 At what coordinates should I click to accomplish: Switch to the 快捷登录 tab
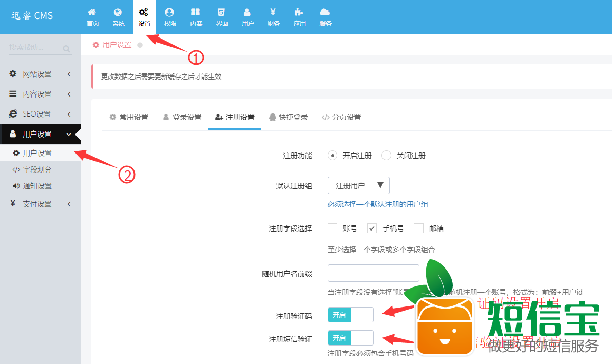(289, 117)
